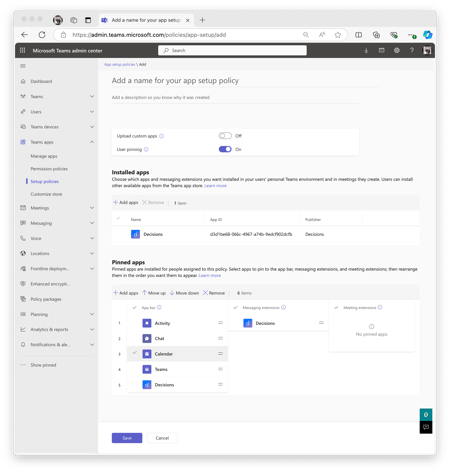Expand the Teams sidebar section
The height and width of the screenshot is (472, 450).
pos(92,96)
